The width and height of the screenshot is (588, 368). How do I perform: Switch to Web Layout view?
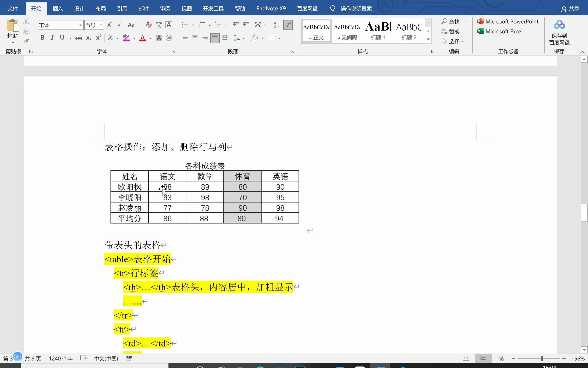pos(500,359)
